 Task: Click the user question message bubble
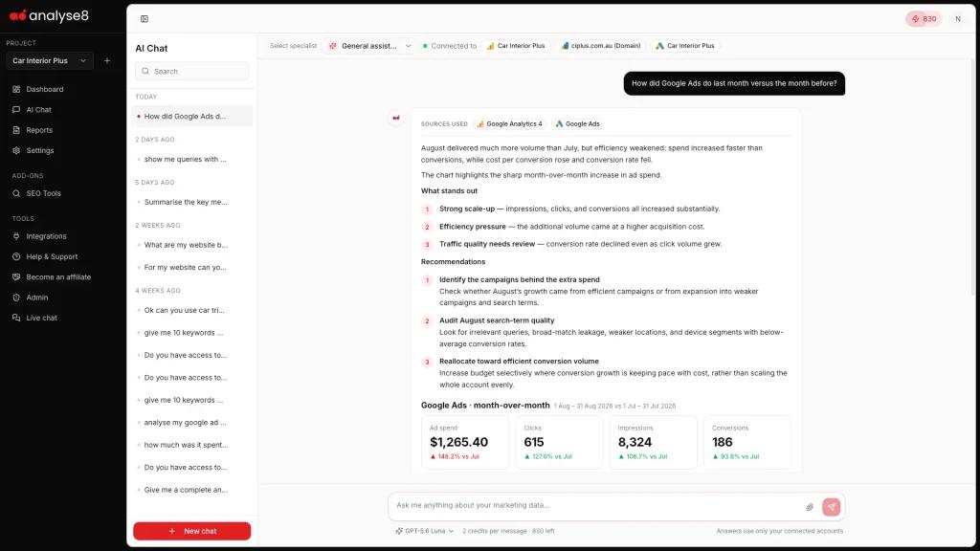point(734,83)
